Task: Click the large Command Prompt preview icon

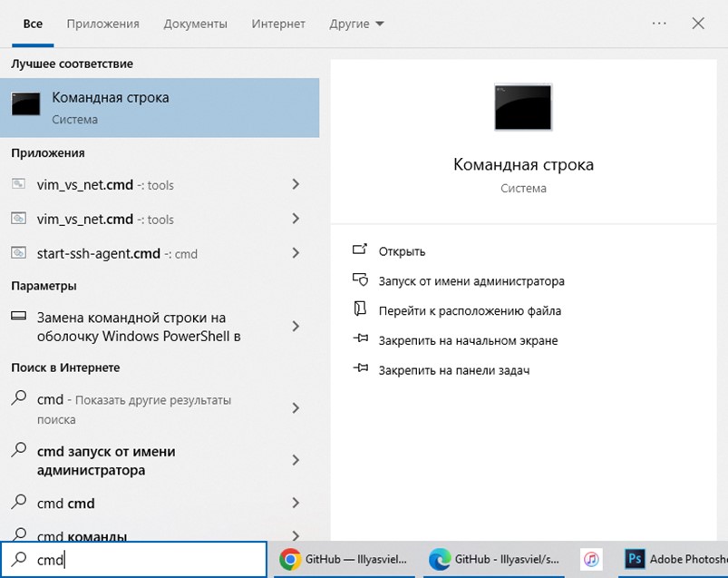Action: click(x=523, y=107)
